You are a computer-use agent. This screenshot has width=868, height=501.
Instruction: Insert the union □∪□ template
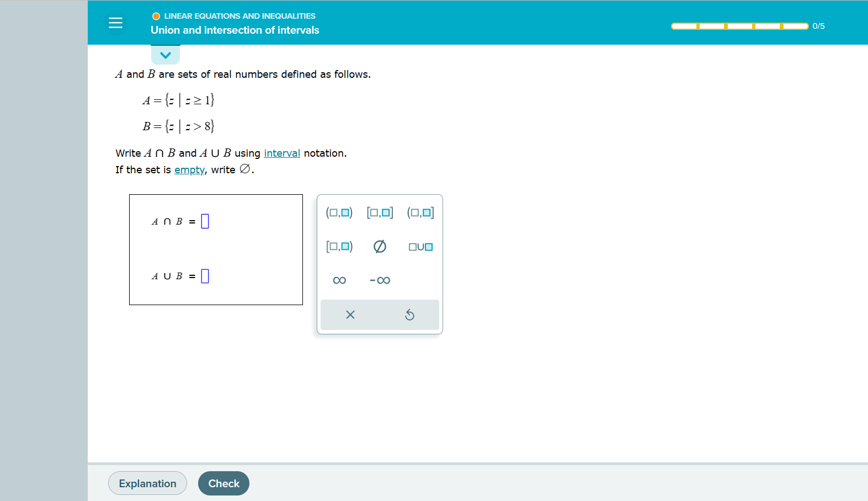[420, 247]
